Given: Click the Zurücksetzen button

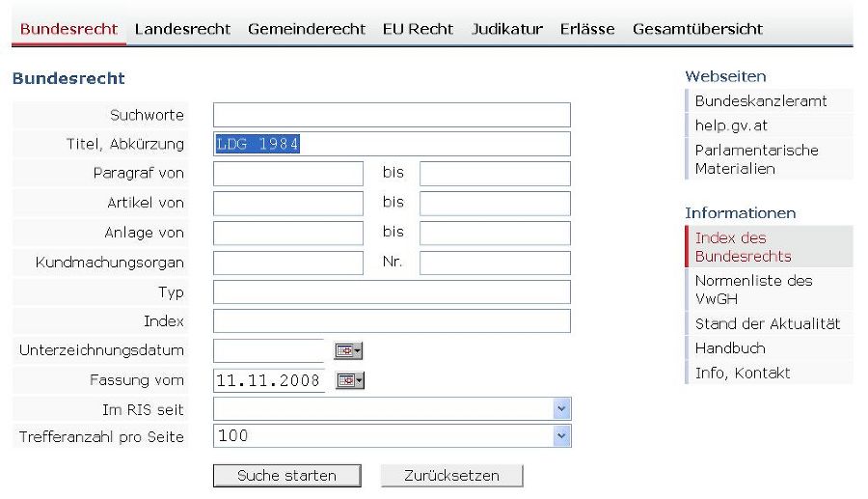Looking at the screenshot, I should (451, 476).
